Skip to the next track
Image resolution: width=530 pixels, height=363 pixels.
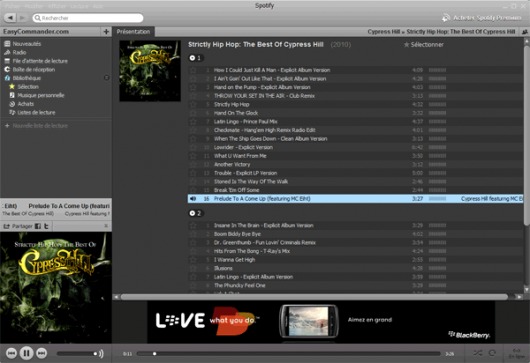tap(41, 353)
